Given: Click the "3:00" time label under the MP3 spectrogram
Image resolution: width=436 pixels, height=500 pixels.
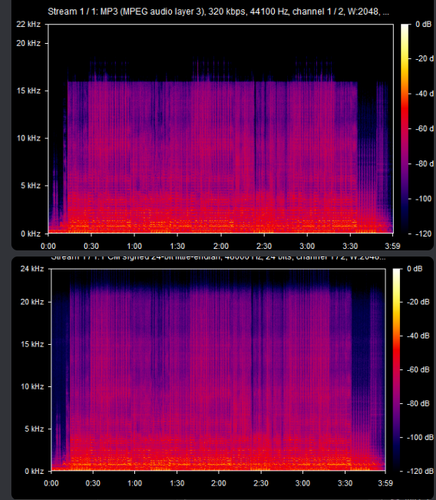Looking at the screenshot, I should coord(307,246).
